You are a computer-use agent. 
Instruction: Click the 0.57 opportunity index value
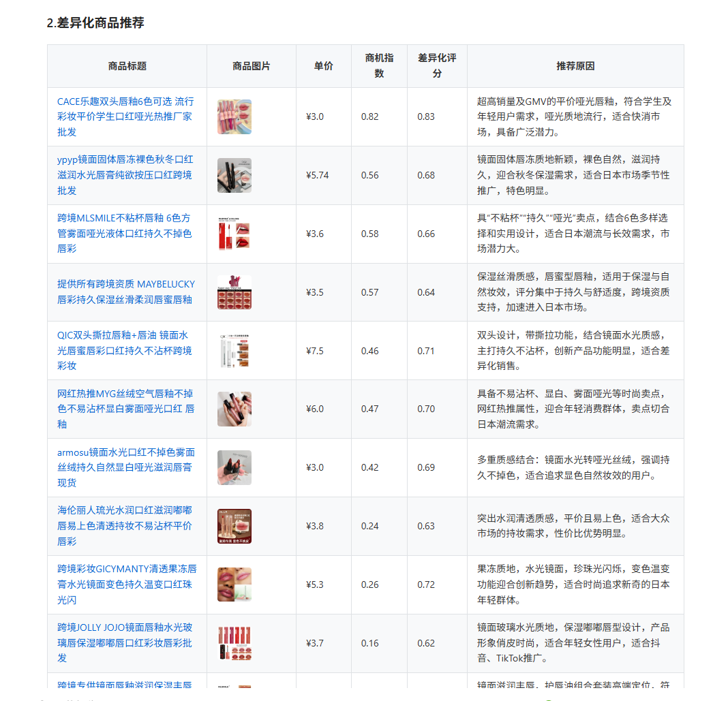370,292
